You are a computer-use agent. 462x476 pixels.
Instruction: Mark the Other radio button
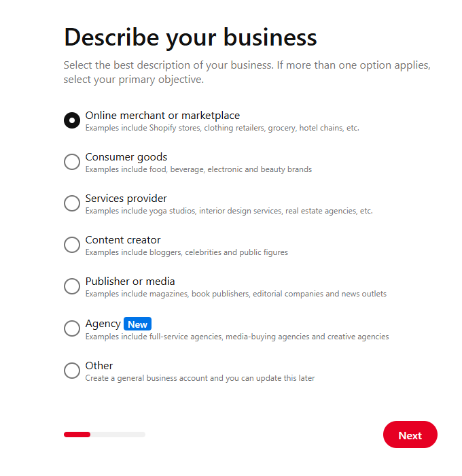pos(72,371)
